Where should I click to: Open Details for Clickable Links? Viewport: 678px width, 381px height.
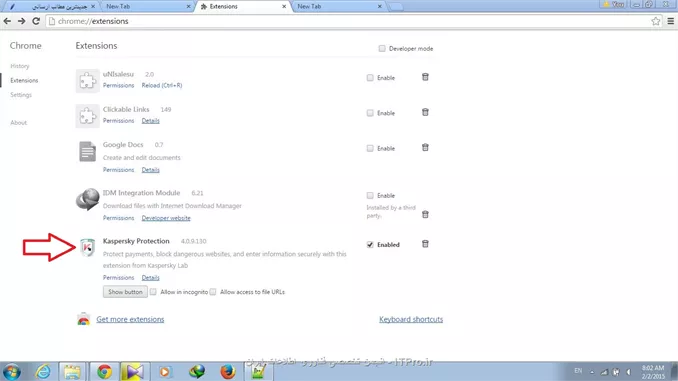click(150, 121)
